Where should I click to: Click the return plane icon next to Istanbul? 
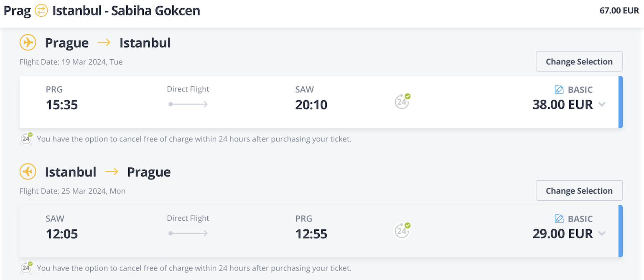pyautogui.click(x=28, y=172)
